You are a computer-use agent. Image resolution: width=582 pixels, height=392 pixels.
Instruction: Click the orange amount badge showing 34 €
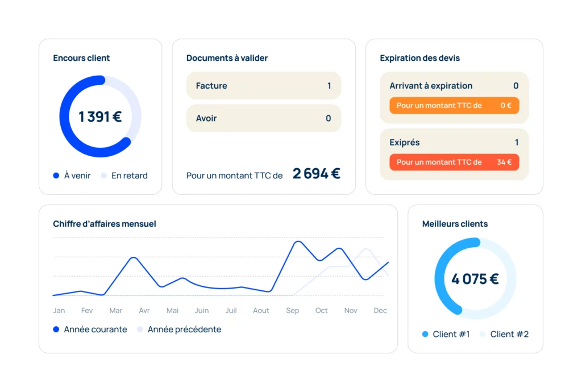pyautogui.click(x=454, y=162)
